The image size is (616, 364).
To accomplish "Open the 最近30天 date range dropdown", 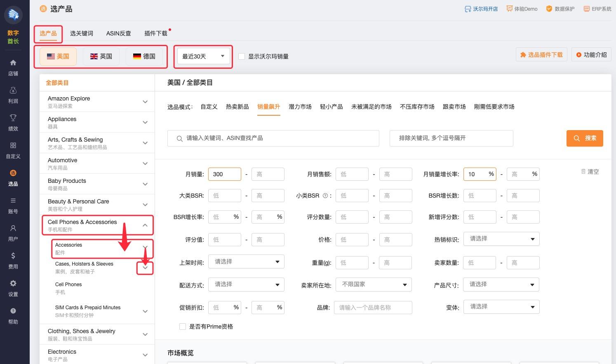I will click(202, 56).
